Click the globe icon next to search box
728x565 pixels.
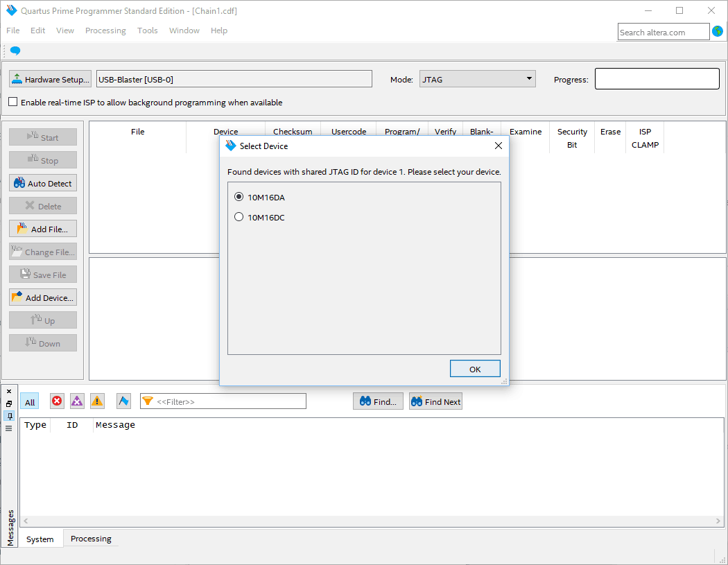pos(718,31)
